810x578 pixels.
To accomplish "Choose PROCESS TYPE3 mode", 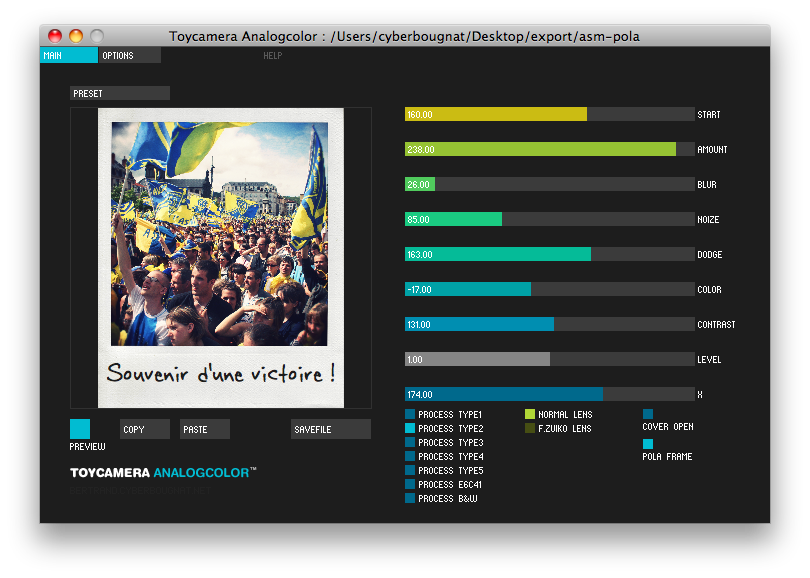I will point(410,442).
